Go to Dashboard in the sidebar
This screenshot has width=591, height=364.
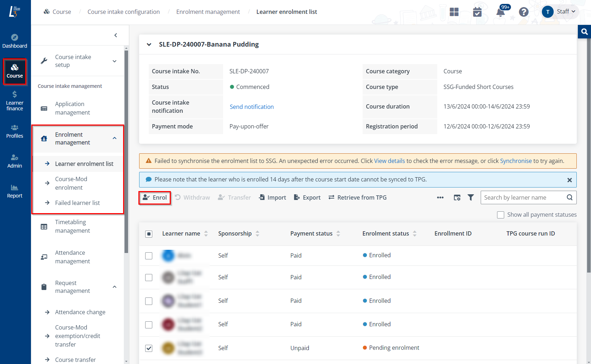pos(15,41)
